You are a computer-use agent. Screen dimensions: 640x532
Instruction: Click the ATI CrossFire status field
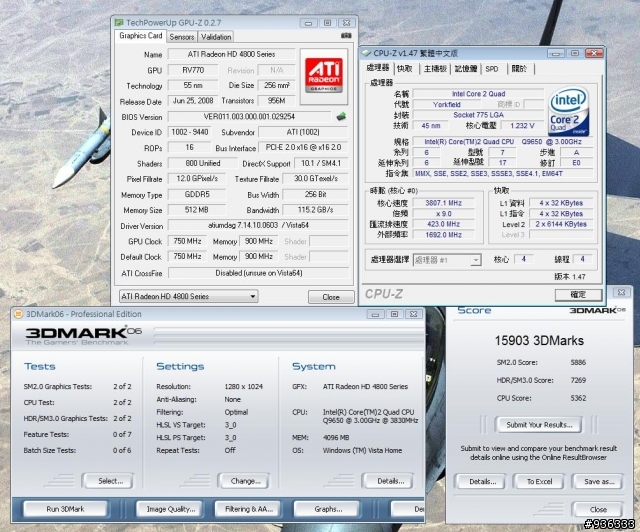coord(258,273)
